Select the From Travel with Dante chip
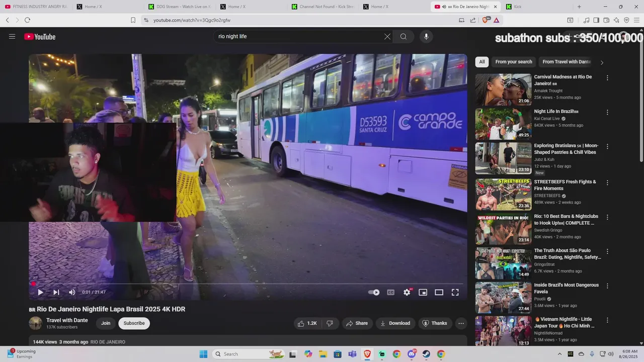Screen dimensions: 644x362 pyautogui.click(x=567, y=62)
